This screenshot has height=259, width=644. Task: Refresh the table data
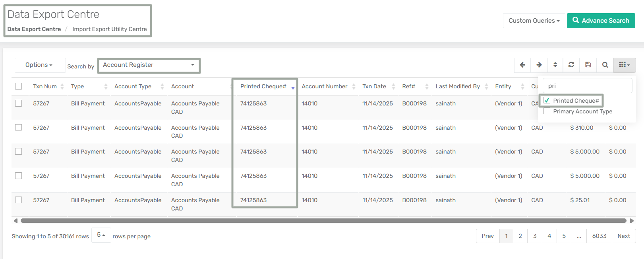point(571,65)
